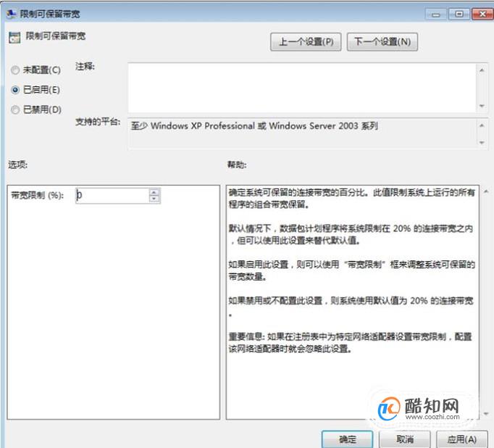The image size is (494, 448).
Task: Click the policy setting icon beside 限制可保留带宽
Action: pyautogui.click(x=14, y=38)
